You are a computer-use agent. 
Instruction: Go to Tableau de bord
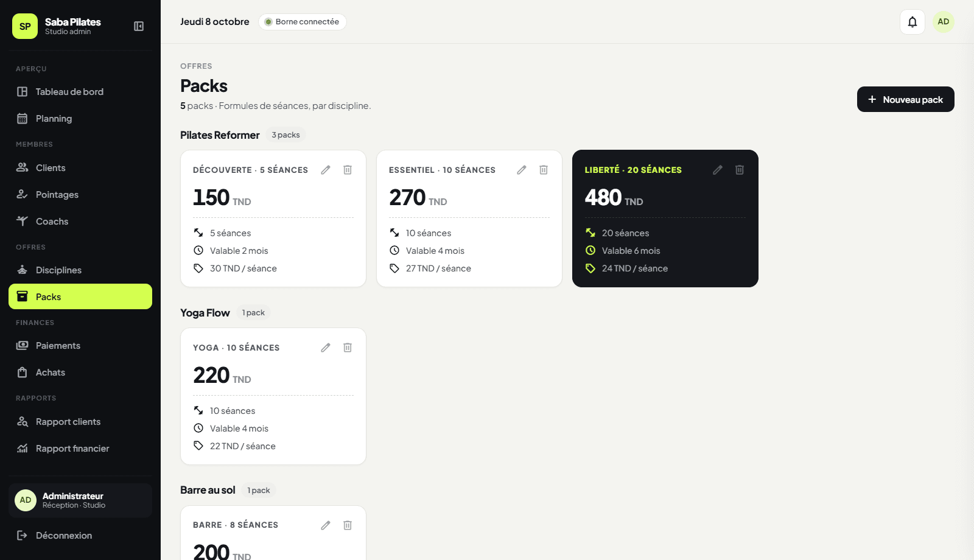(x=80, y=92)
